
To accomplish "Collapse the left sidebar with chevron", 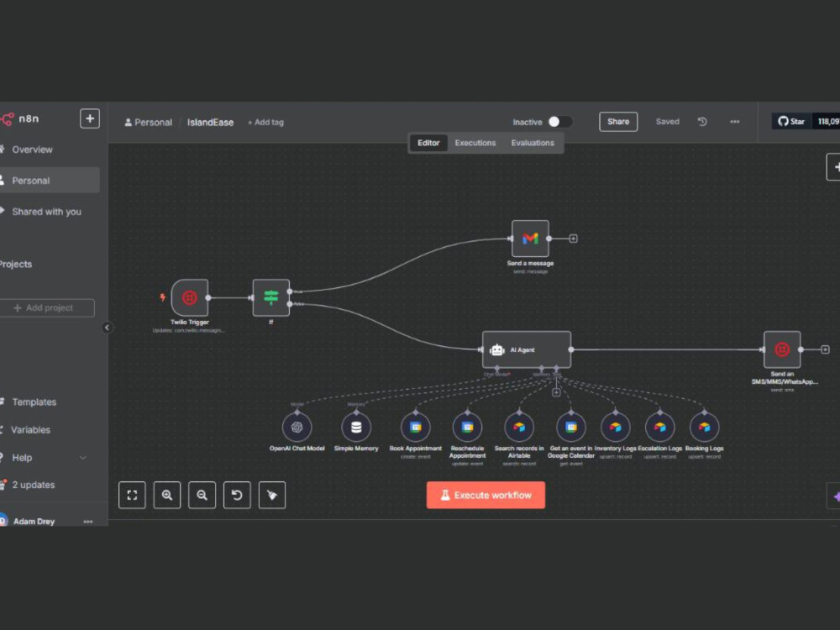I will click(108, 328).
